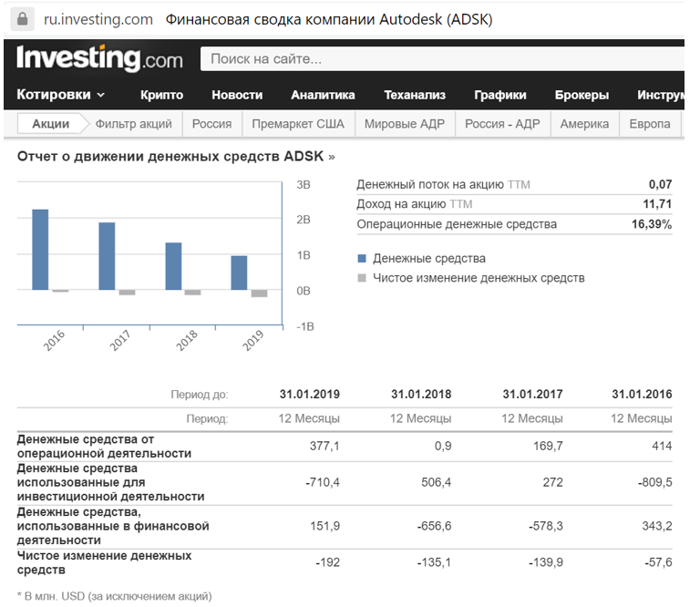Open the Премаркет США tab

(x=298, y=124)
